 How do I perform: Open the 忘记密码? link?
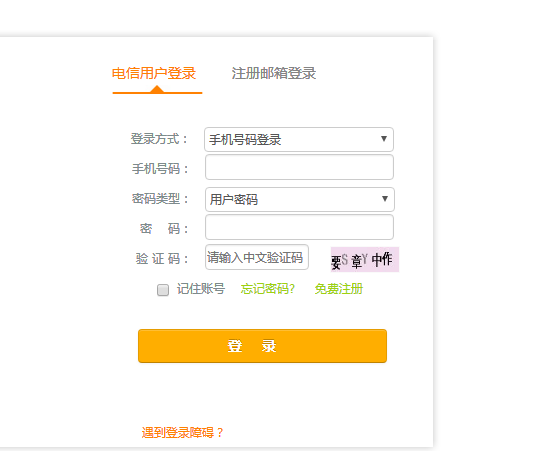(x=268, y=289)
